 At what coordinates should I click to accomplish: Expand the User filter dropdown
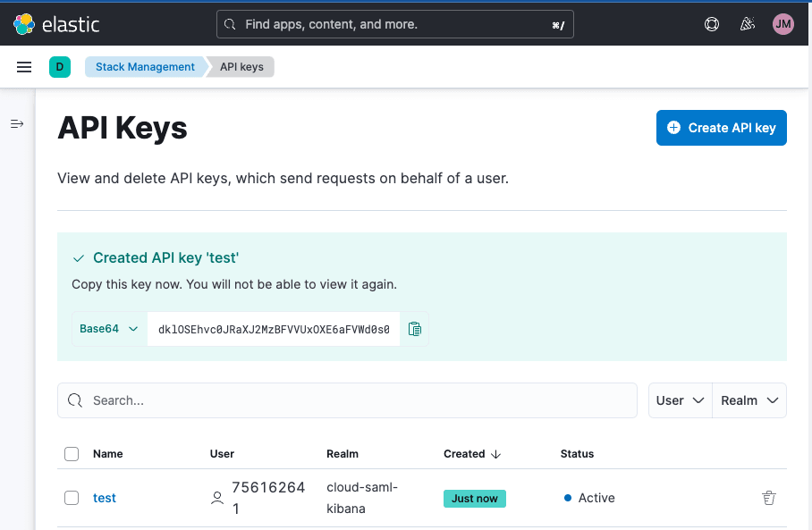coord(680,400)
